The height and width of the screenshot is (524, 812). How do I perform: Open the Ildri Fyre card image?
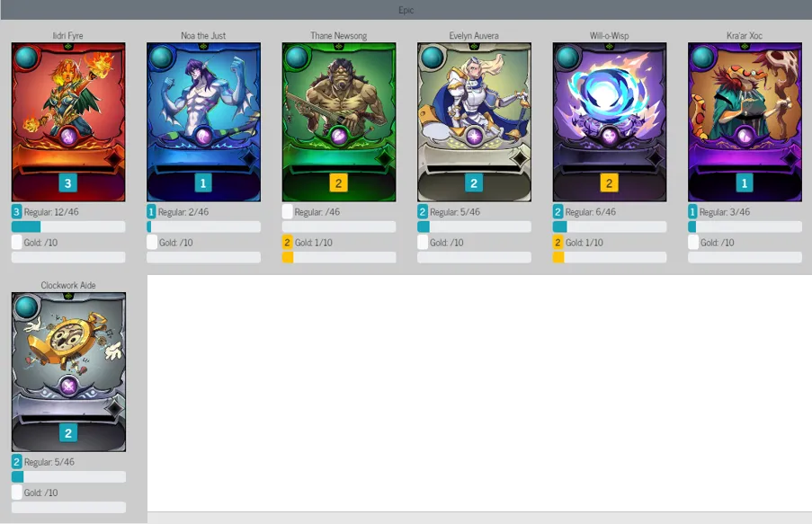pyautogui.click(x=68, y=122)
